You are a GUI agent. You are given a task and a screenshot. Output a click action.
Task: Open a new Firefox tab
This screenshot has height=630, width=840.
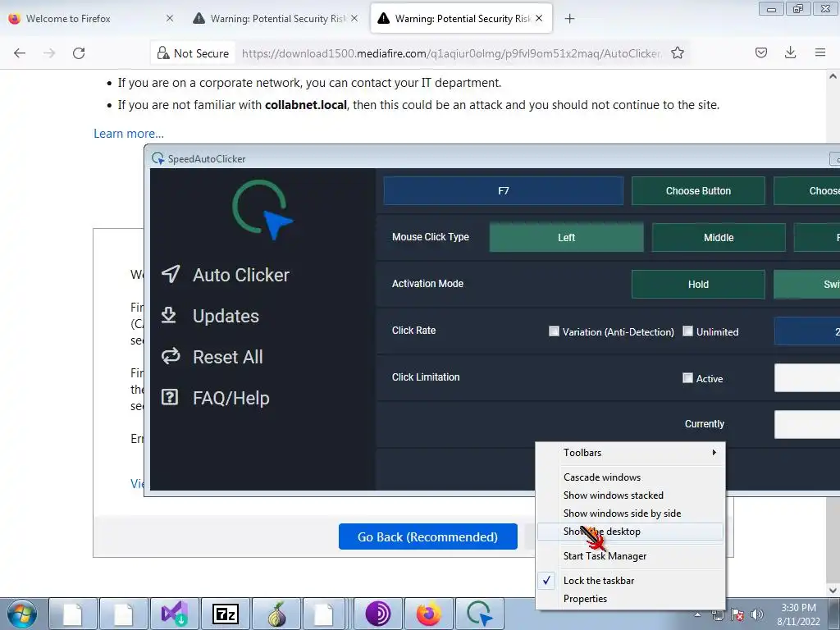tap(569, 19)
